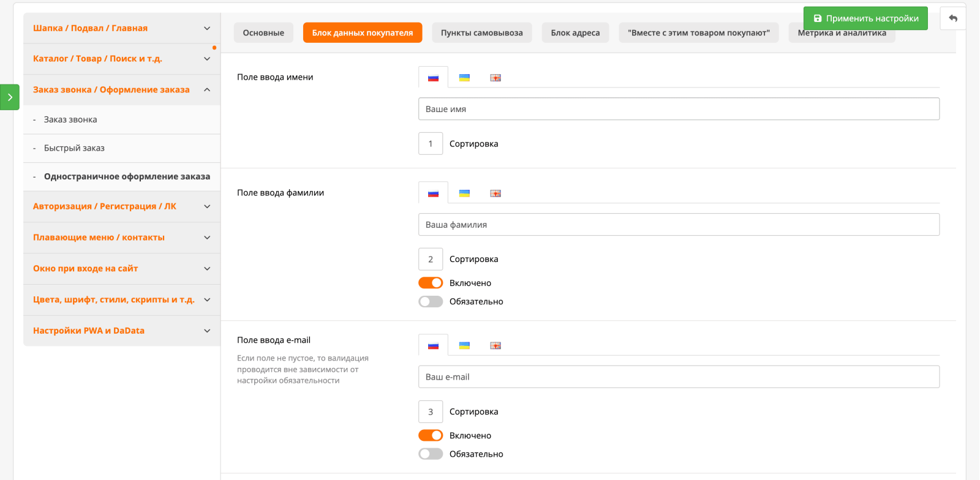Open Пункты самовывоза tab
Screen dimensions: 980x480
point(482,32)
